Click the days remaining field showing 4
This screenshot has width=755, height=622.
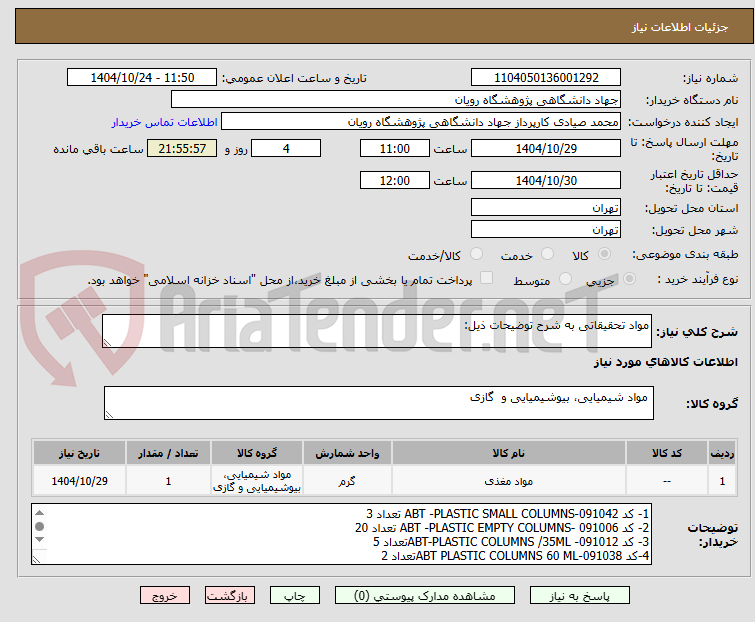286,148
